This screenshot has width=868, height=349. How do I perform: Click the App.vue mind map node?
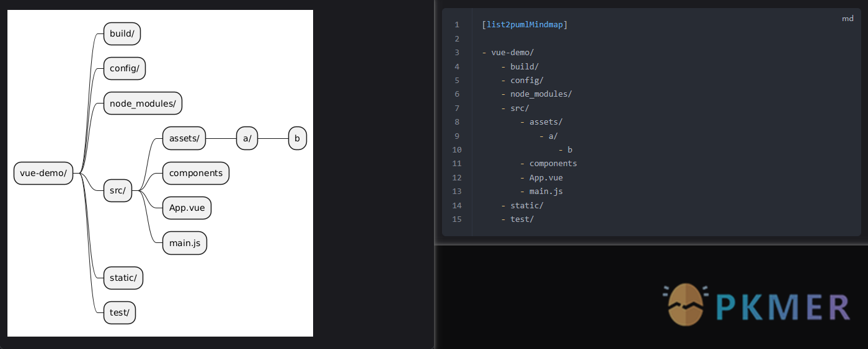(x=187, y=208)
